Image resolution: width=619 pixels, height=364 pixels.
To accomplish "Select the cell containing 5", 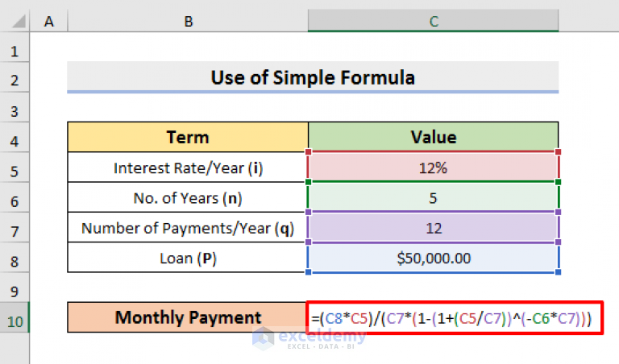I will click(x=434, y=197).
